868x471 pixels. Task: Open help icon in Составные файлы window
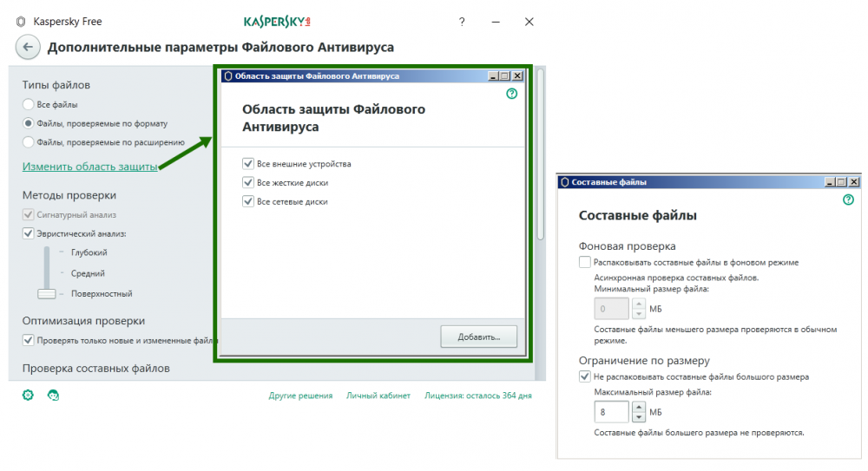point(848,200)
